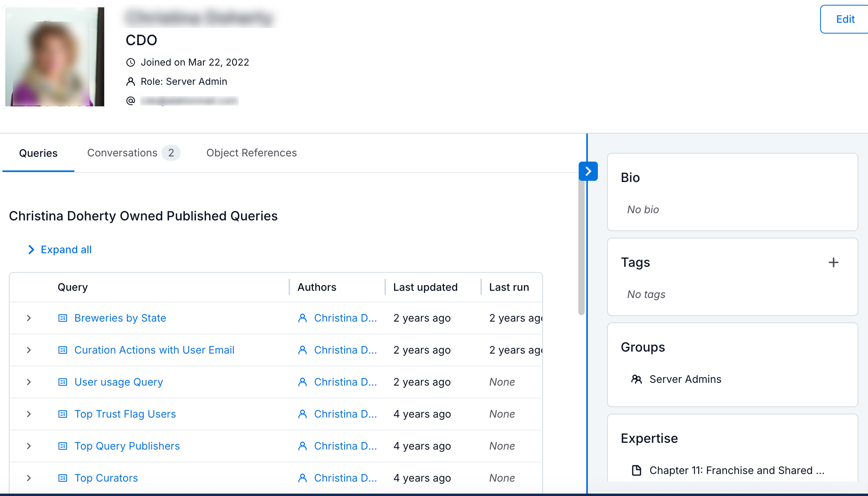
Task: Click the profile photo thumbnail
Action: (x=55, y=57)
